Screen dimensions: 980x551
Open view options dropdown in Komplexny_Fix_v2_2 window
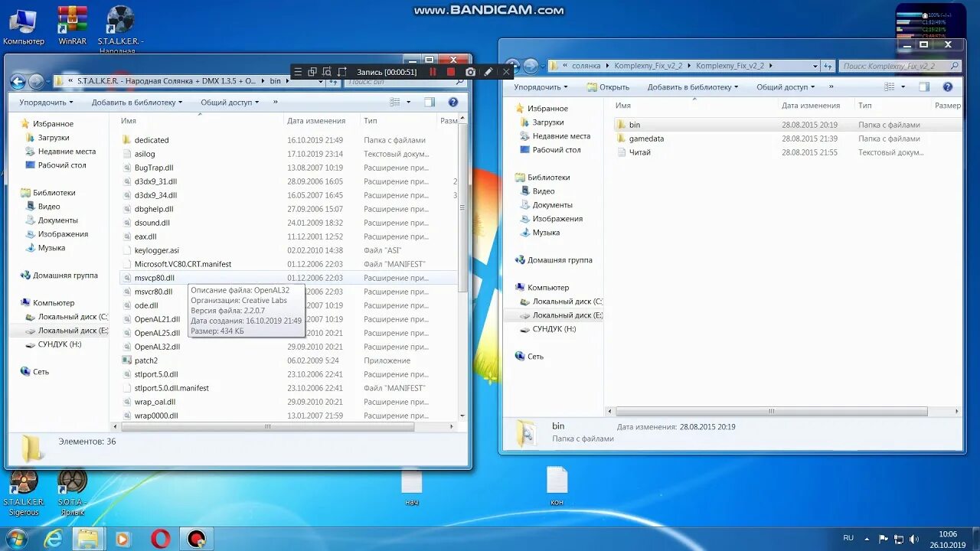tap(903, 86)
